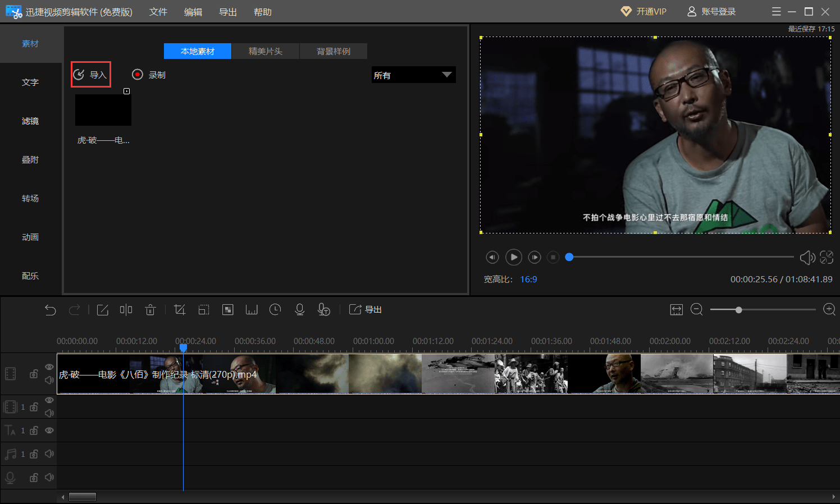840x504 pixels.
Task: Click the picture-in-picture track film icon
Action: click(x=10, y=407)
